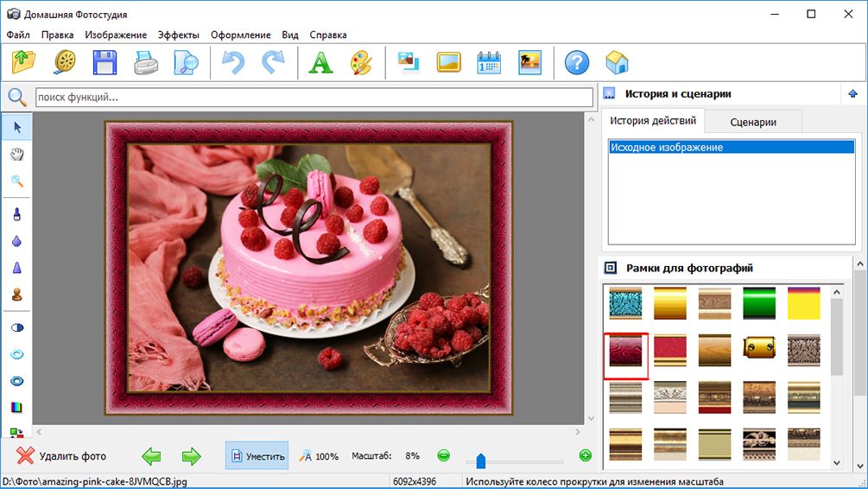Click the Рамки для фотографий panel icon
The height and width of the screenshot is (489, 868).
click(x=610, y=268)
